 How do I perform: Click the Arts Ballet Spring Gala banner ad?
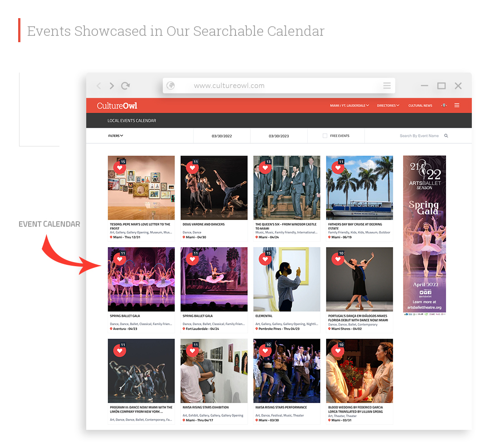click(424, 234)
